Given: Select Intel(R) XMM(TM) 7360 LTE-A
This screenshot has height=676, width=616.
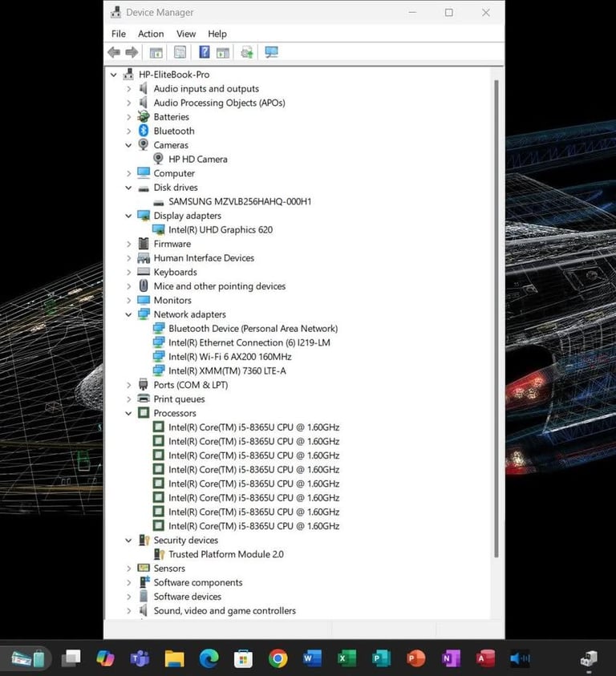Looking at the screenshot, I should point(227,370).
